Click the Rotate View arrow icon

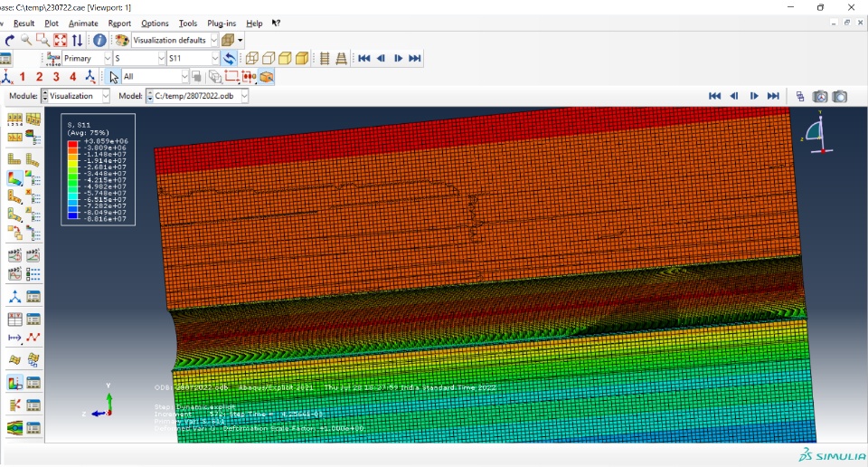pyautogui.click(x=9, y=40)
